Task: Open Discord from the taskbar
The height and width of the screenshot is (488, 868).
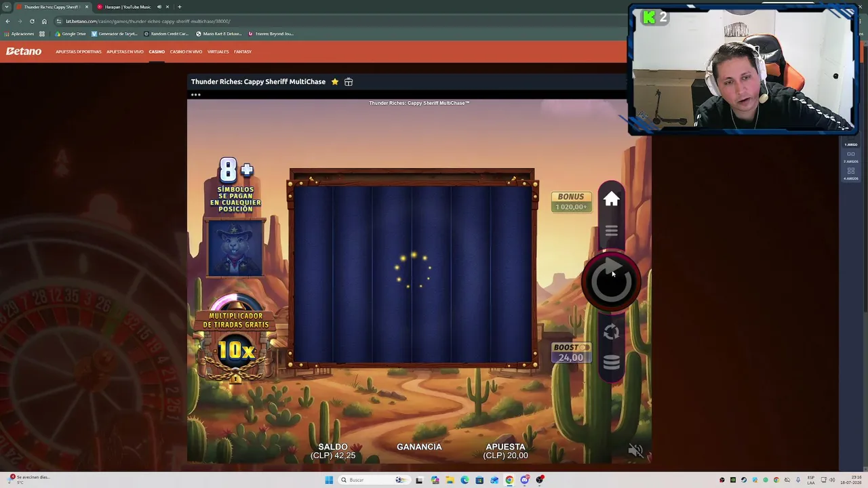Action: (524, 480)
